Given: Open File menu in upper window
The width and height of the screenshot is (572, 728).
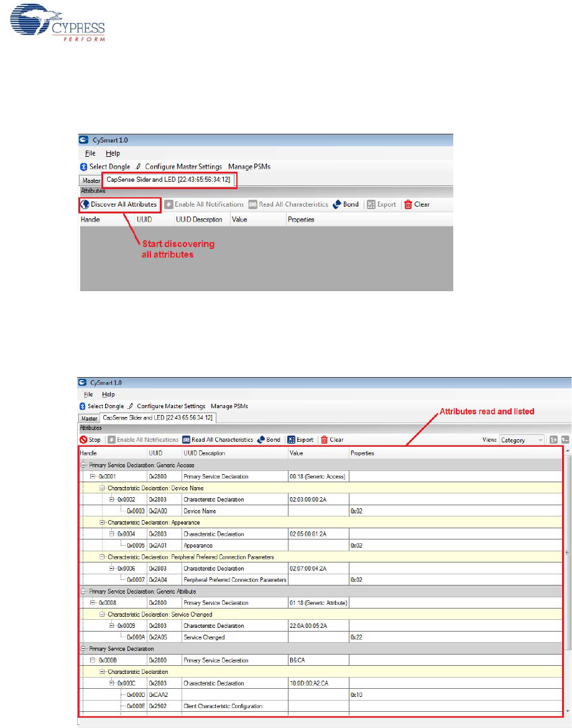Looking at the screenshot, I should pos(90,153).
